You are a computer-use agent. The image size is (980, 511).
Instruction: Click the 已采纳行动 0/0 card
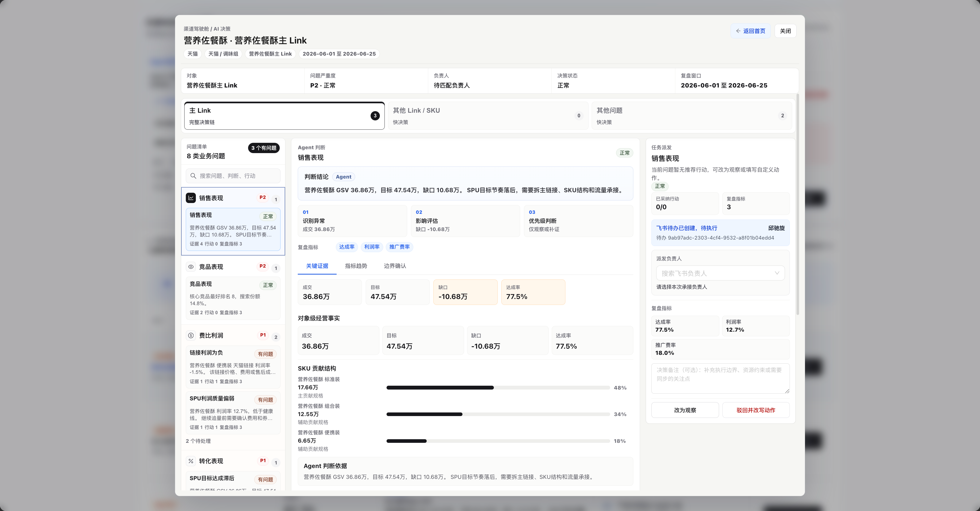(685, 203)
